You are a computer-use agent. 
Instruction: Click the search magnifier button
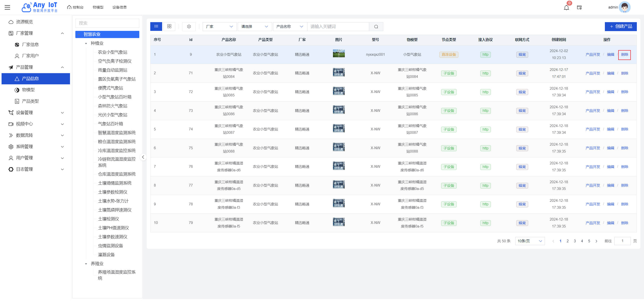coord(376,27)
